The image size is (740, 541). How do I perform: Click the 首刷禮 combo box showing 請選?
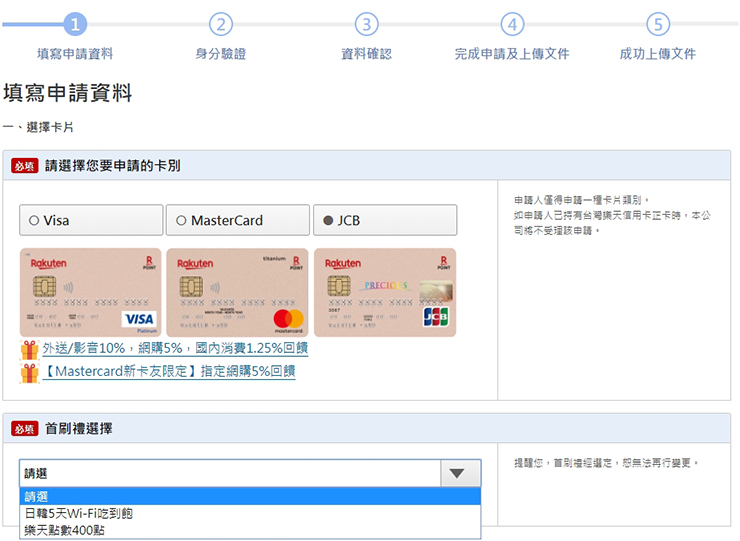pos(250,473)
